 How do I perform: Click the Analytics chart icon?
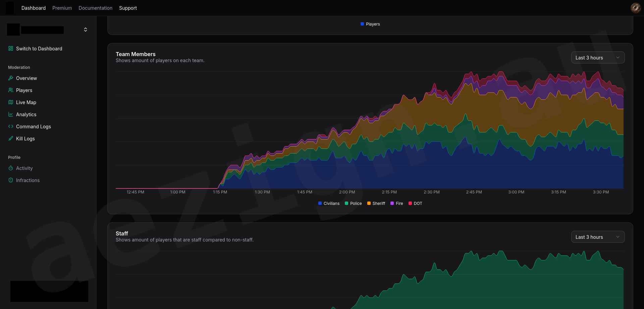11,115
